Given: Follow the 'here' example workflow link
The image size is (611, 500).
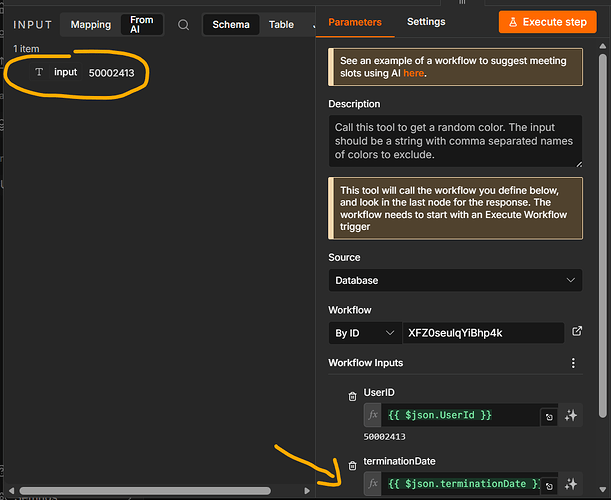Looking at the screenshot, I should [x=413, y=73].
